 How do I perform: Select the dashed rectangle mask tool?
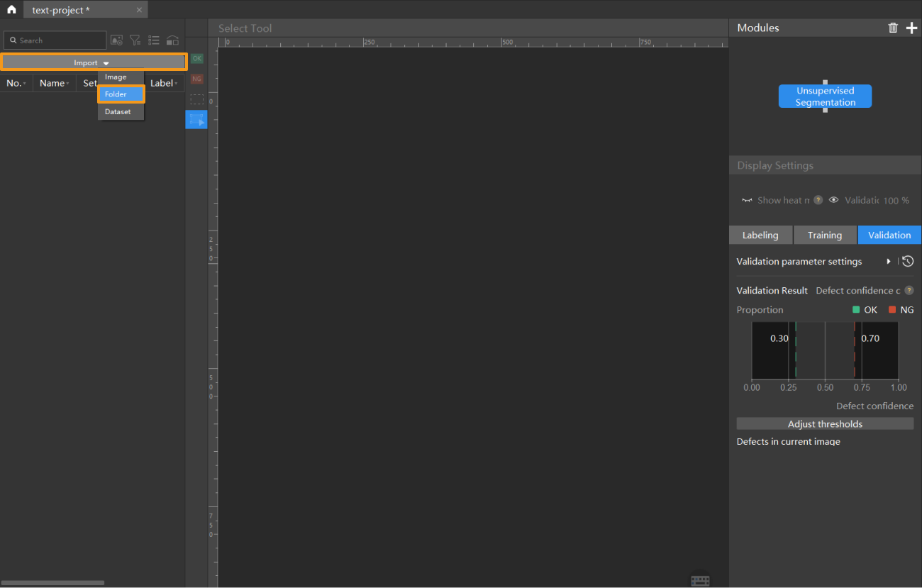tap(196, 99)
